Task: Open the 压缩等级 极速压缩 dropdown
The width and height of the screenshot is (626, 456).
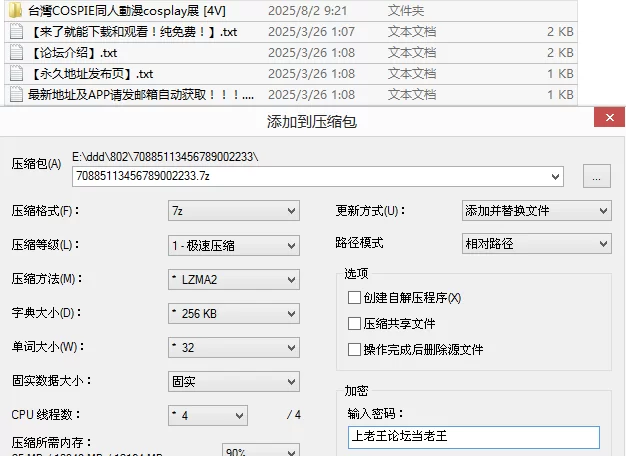Action: click(x=234, y=245)
